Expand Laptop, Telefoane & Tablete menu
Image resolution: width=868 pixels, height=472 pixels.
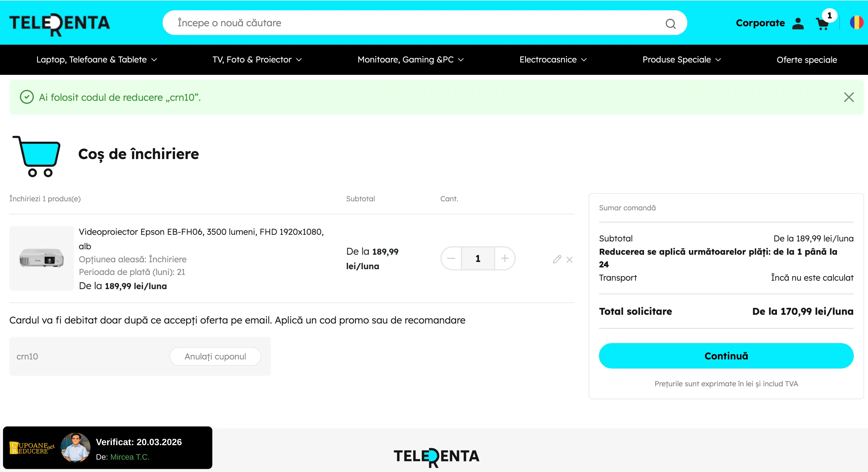pos(97,60)
